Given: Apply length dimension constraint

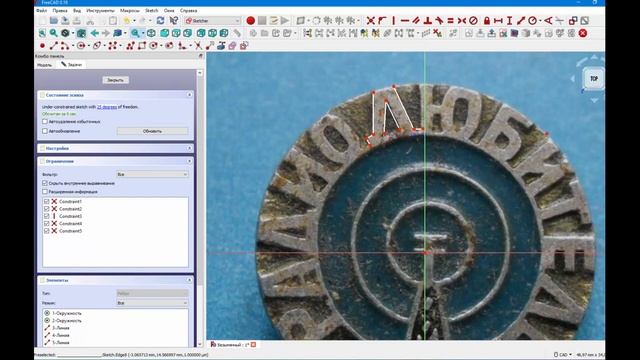Looking at the screenshot, I should point(521,20).
